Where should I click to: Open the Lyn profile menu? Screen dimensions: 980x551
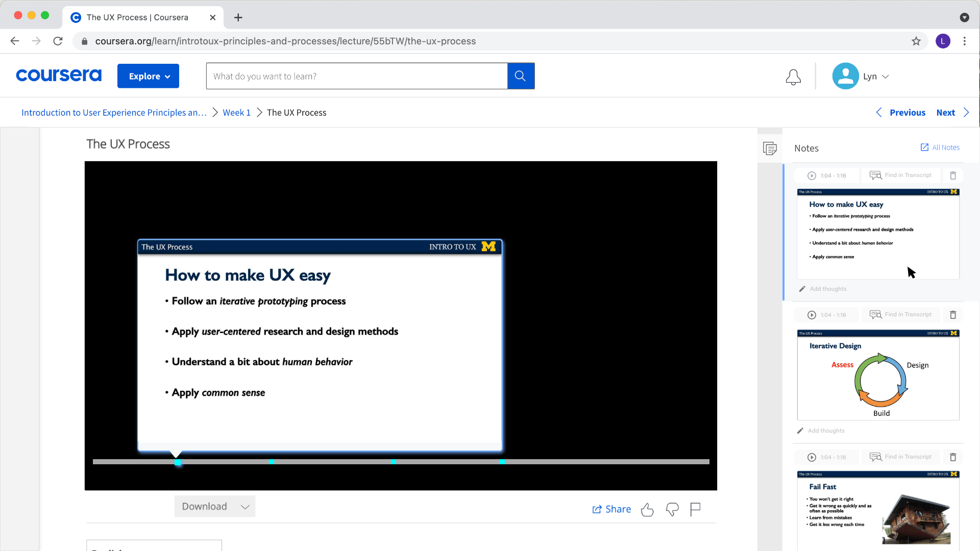(x=862, y=76)
